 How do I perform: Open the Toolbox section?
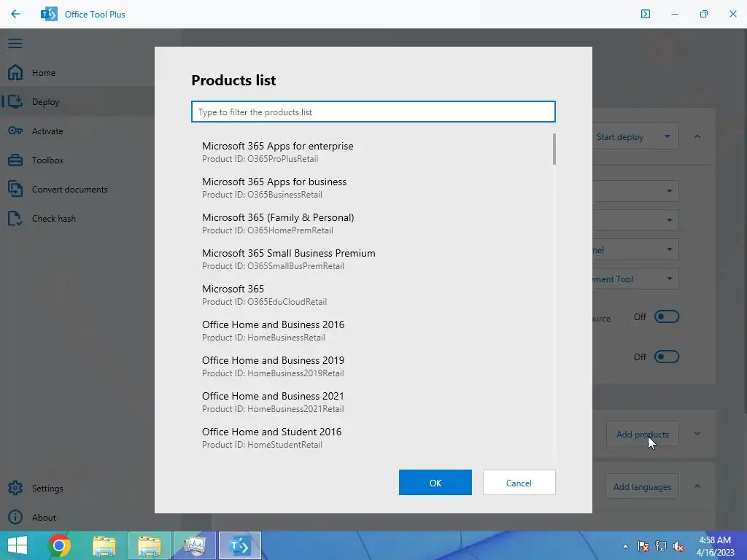[x=47, y=160]
